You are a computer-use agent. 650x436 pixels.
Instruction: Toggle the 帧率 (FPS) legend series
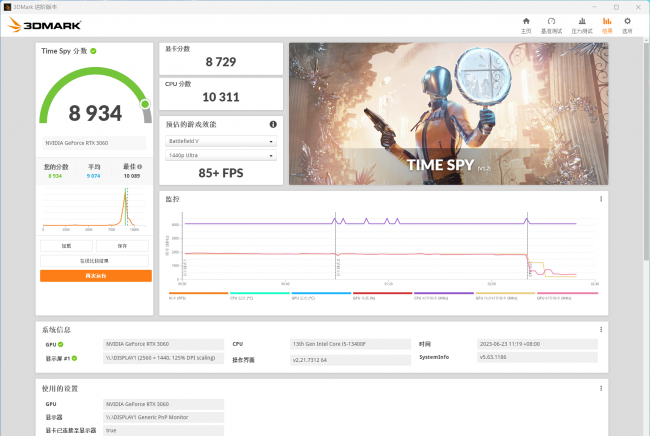(198, 296)
